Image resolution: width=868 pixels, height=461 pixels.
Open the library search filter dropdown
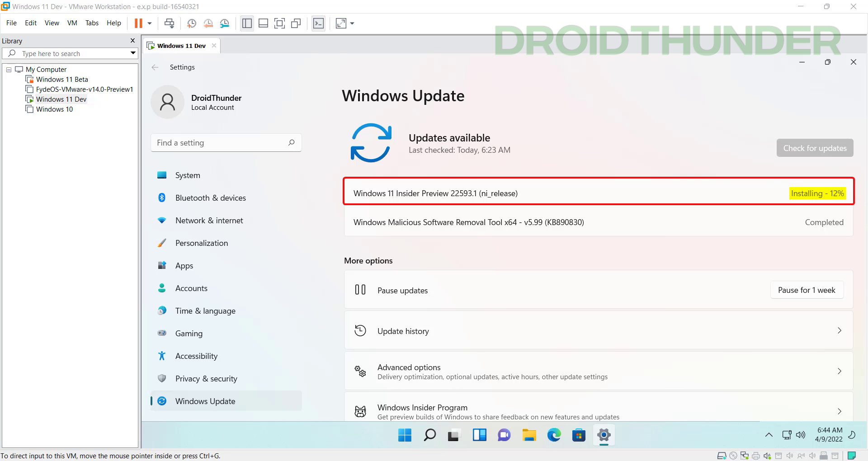click(x=133, y=53)
